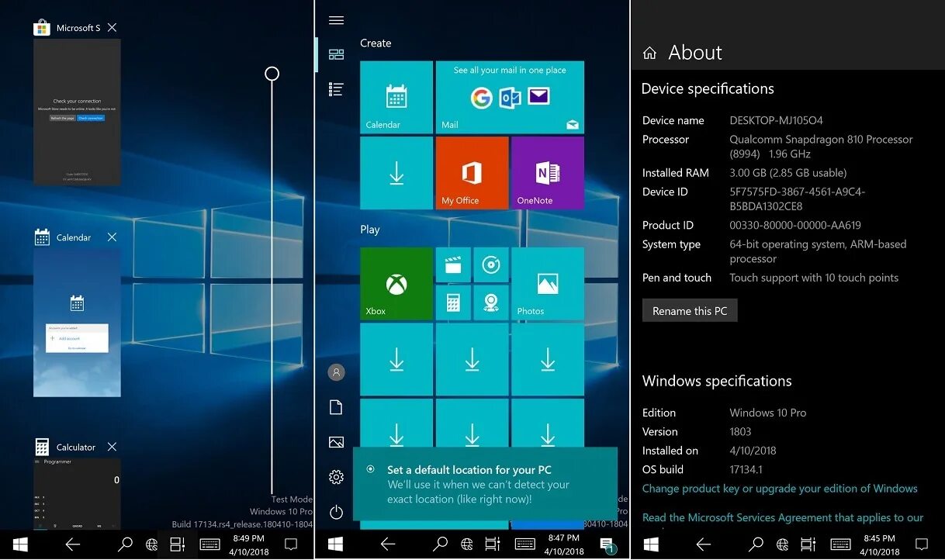
Task: Expand the Start menu hamburger button
Action: 336,20
